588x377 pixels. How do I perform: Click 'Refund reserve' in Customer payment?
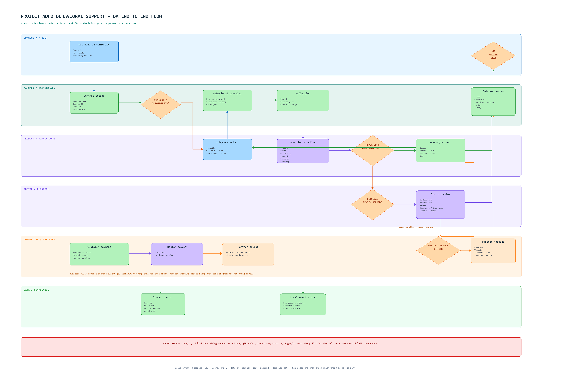point(81,255)
